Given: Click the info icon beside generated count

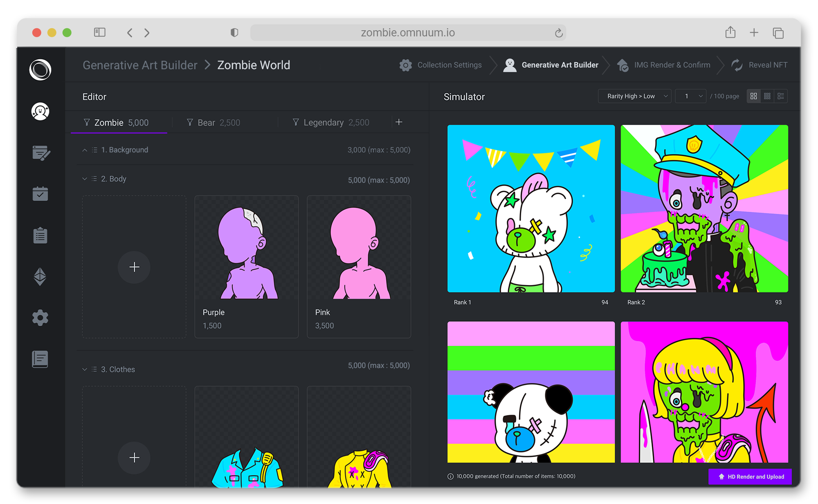Looking at the screenshot, I should click(450, 476).
